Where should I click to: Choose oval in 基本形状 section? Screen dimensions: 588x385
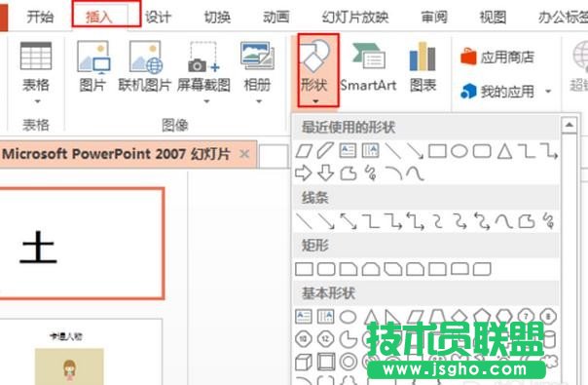tap(348, 317)
